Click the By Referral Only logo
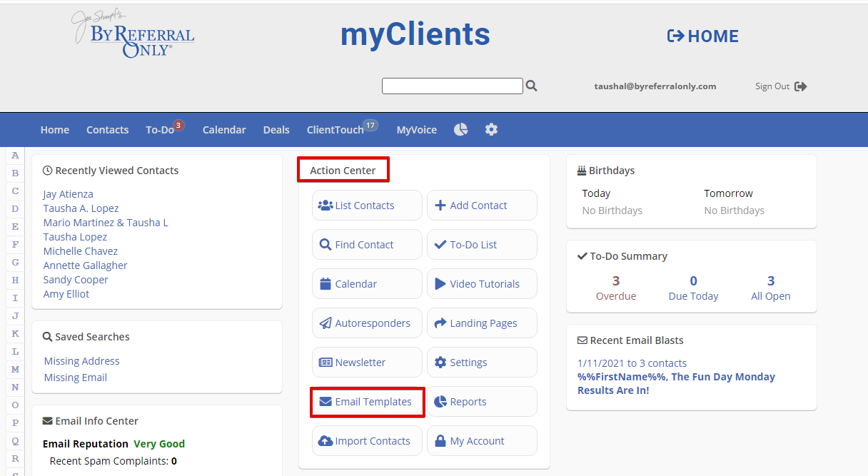Screen dimensions: 868x476 click(x=133, y=34)
